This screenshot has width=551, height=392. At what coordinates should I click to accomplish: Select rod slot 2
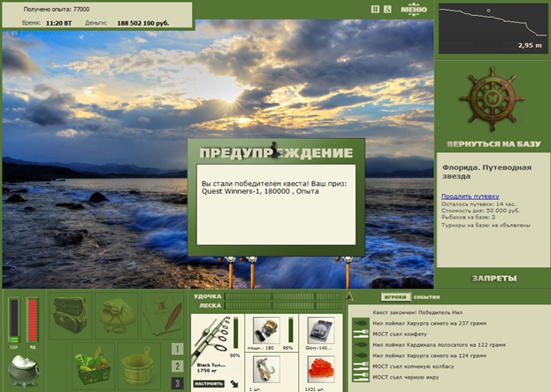point(177,366)
